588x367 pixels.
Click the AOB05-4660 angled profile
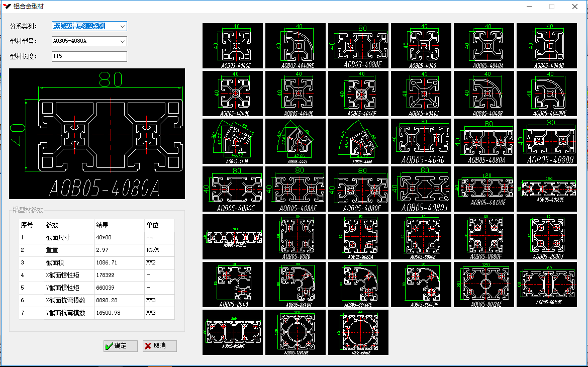coord(358,141)
